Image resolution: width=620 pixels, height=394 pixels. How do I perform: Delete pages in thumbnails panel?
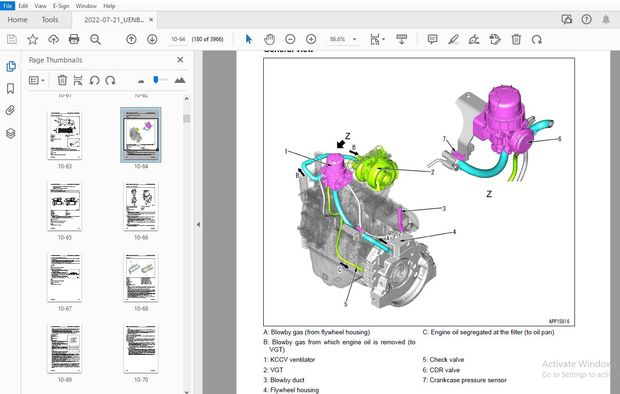point(62,80)
